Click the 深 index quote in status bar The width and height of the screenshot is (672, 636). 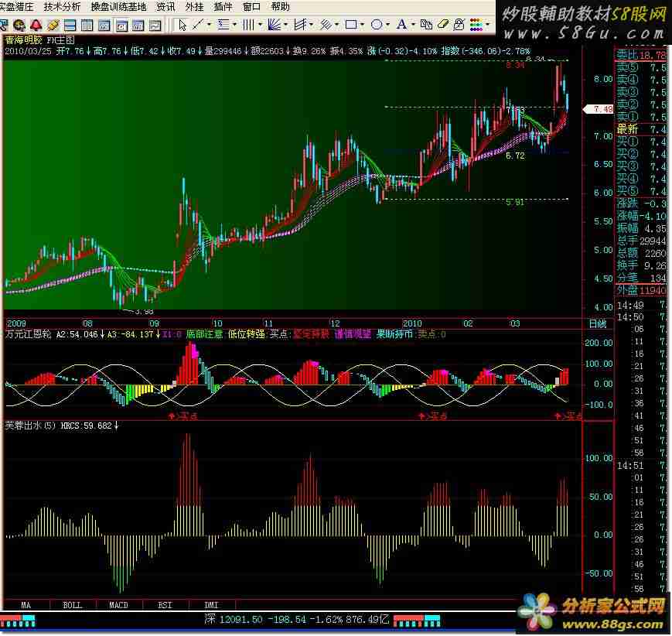[x=297, y=619]
